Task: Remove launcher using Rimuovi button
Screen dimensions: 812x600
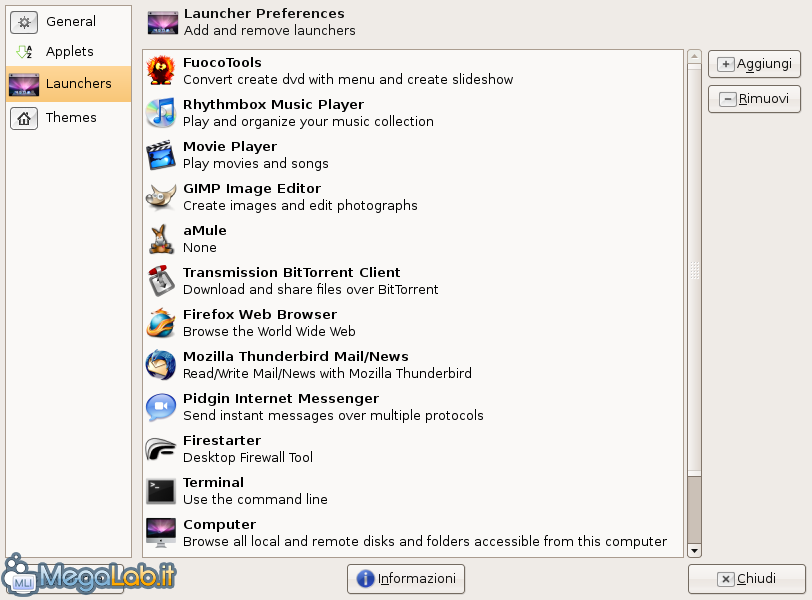Action: (754, 99)
